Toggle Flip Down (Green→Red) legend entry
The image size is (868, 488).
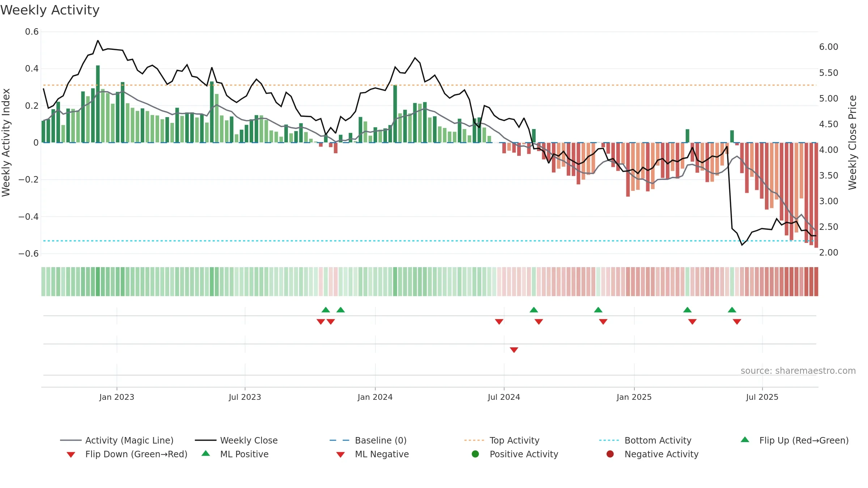[x=127, y=454]
